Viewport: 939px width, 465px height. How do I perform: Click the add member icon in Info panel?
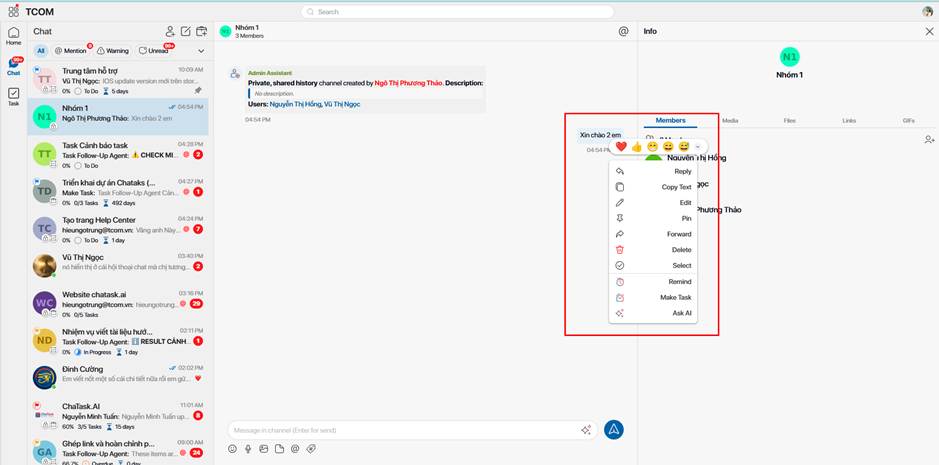(x=929, y=140)
